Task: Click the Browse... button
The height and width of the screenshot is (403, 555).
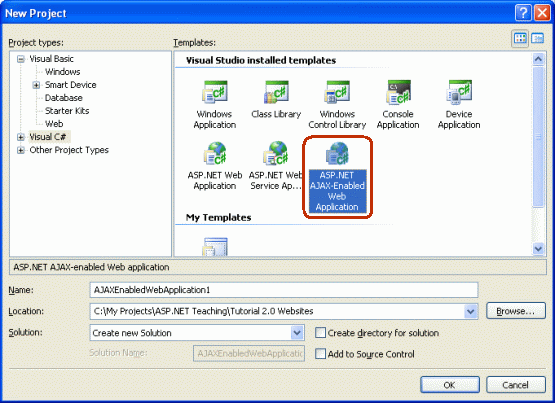Action: click(515, 311)
